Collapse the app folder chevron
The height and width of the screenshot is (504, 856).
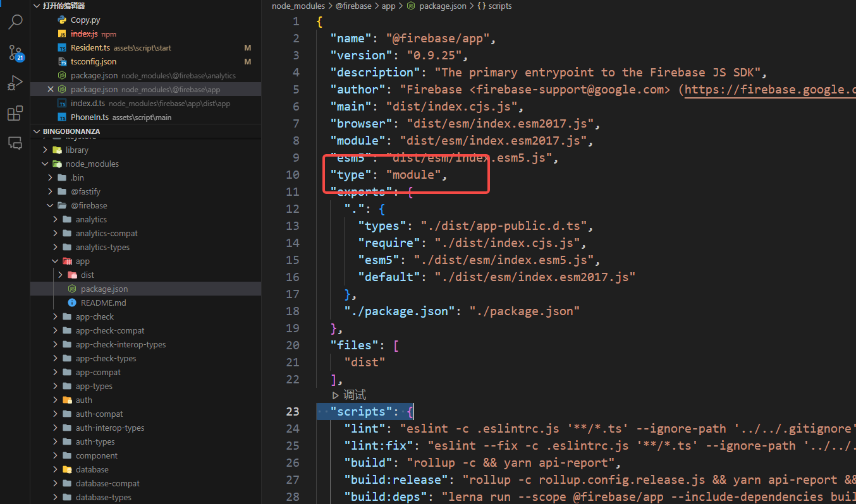click(x=56, y=261)
